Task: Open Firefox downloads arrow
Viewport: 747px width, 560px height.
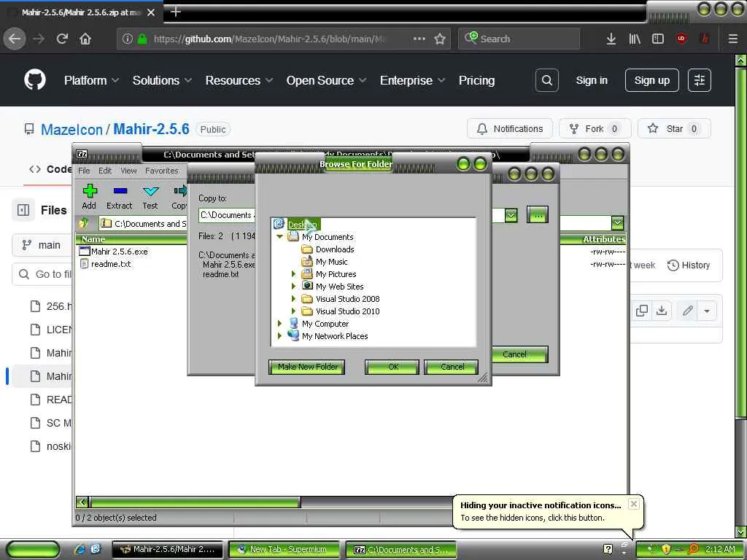Action: (611, 39)
